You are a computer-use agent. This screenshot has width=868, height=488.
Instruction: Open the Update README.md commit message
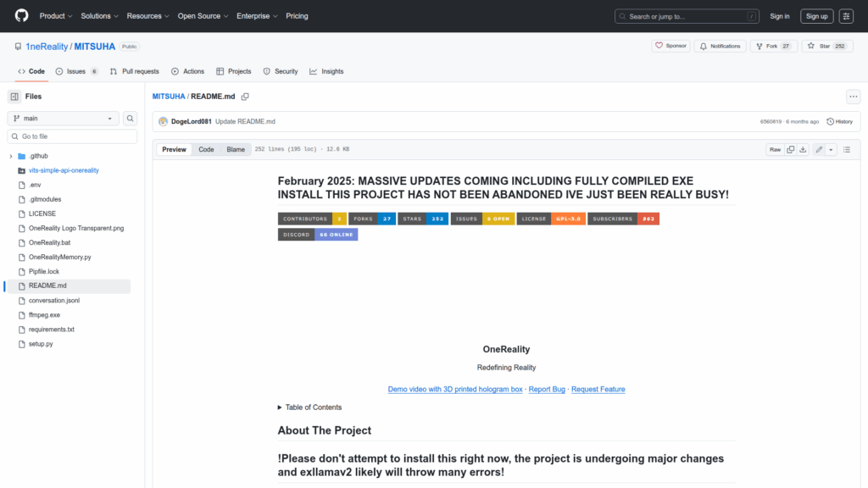[245, 122]
